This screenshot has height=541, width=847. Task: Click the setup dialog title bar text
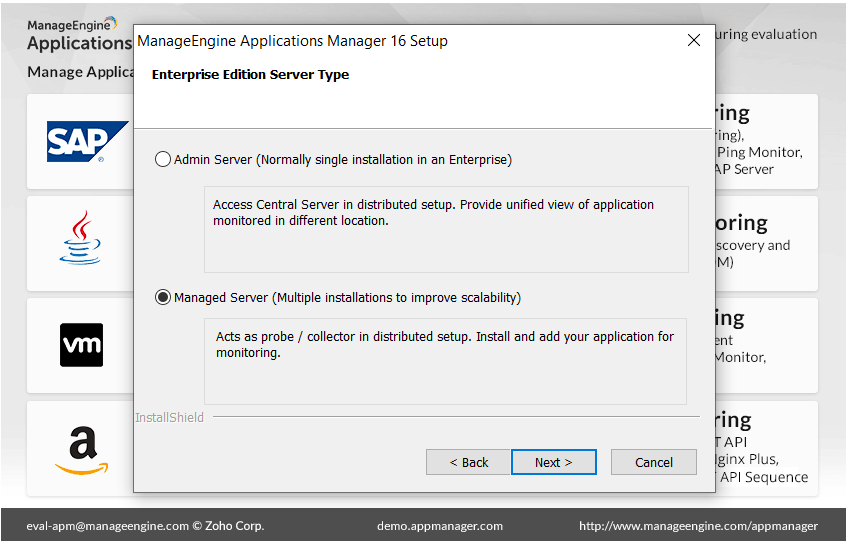click(292, 41)
